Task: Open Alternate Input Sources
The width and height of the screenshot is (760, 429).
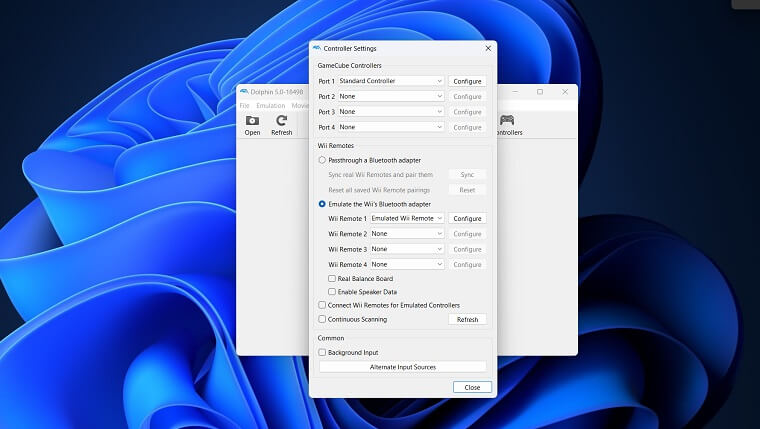Action: point(403,367)
